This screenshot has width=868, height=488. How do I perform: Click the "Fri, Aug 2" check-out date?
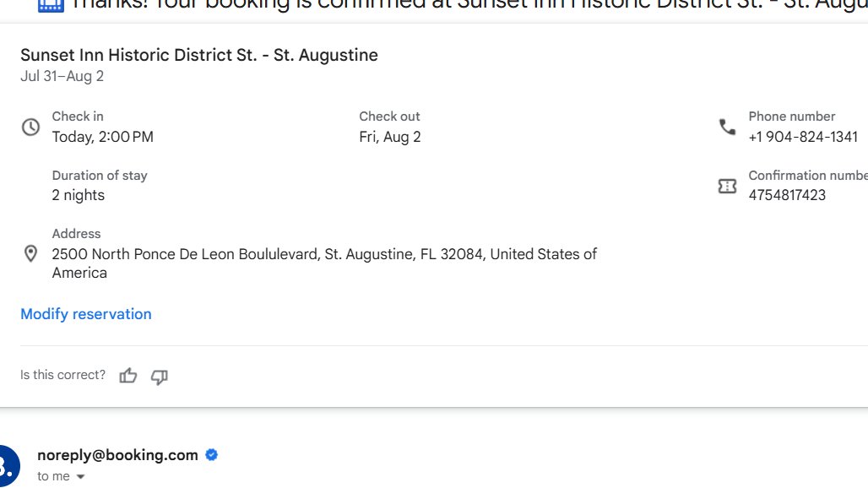[x=390, y=137]
